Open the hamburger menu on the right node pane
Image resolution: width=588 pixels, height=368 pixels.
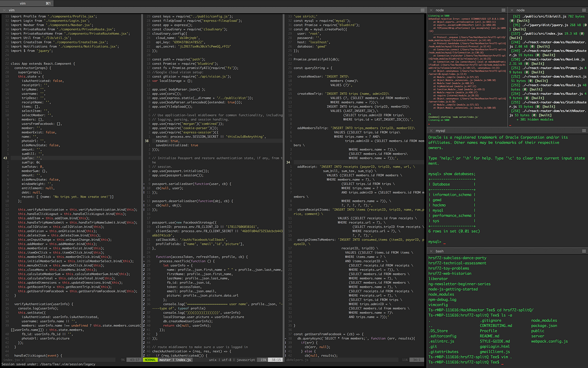(584, 10)
